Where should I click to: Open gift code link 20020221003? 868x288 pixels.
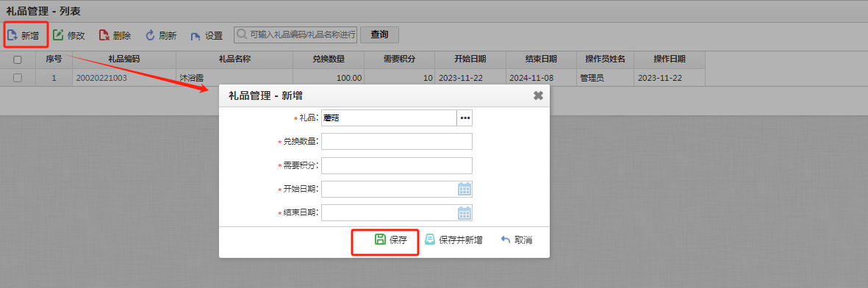point(101,78)
